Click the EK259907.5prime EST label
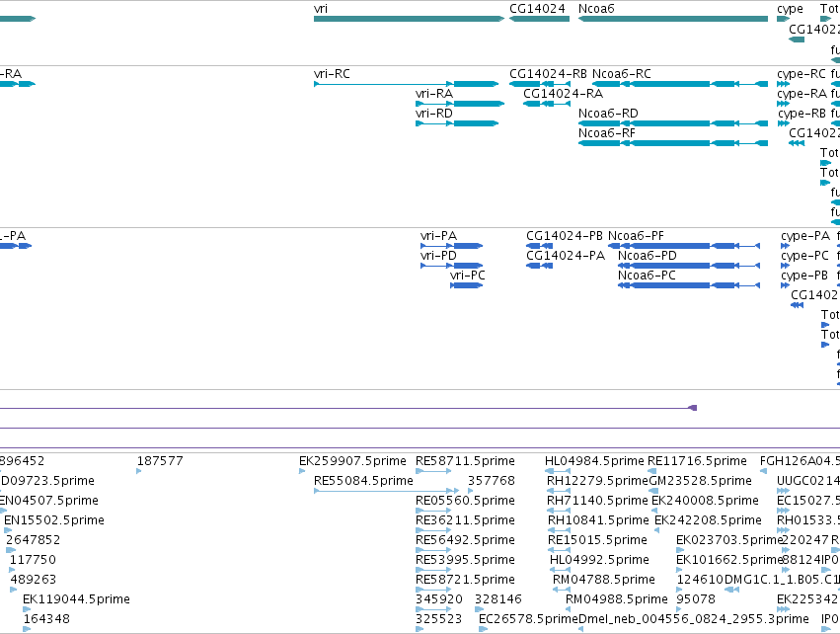 point(352,461)
